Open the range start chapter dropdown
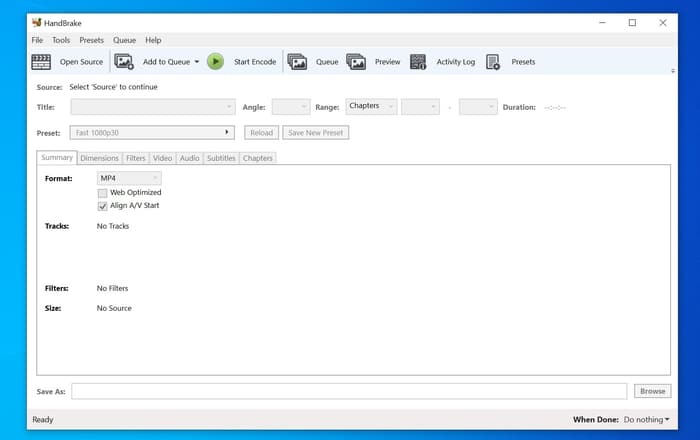This screenshot has height=440, width=700. pos(420,107)
